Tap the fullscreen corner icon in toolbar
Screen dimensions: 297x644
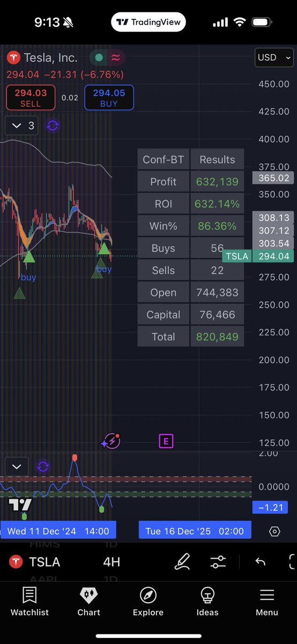[293, 562]
